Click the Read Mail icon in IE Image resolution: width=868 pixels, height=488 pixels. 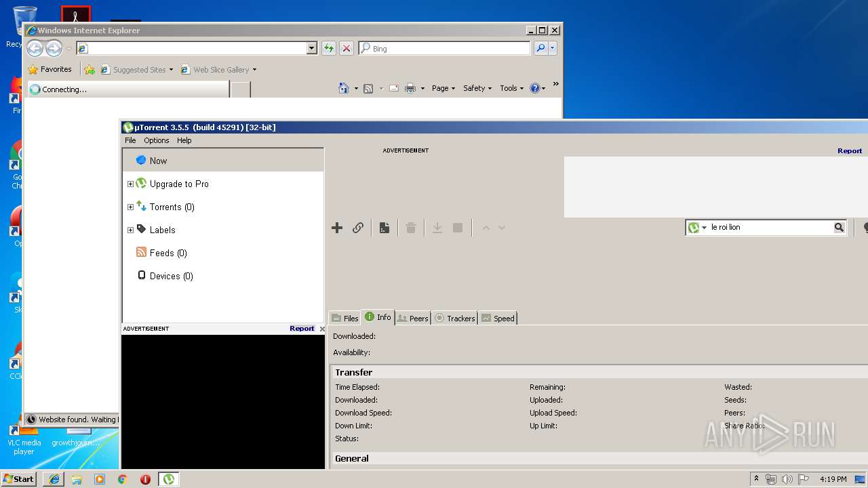click(x=393, y=88)
